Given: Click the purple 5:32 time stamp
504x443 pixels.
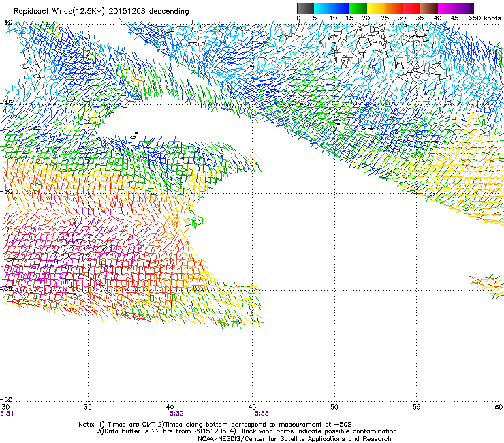Looking at the screenshot, I should pos(177,414).
